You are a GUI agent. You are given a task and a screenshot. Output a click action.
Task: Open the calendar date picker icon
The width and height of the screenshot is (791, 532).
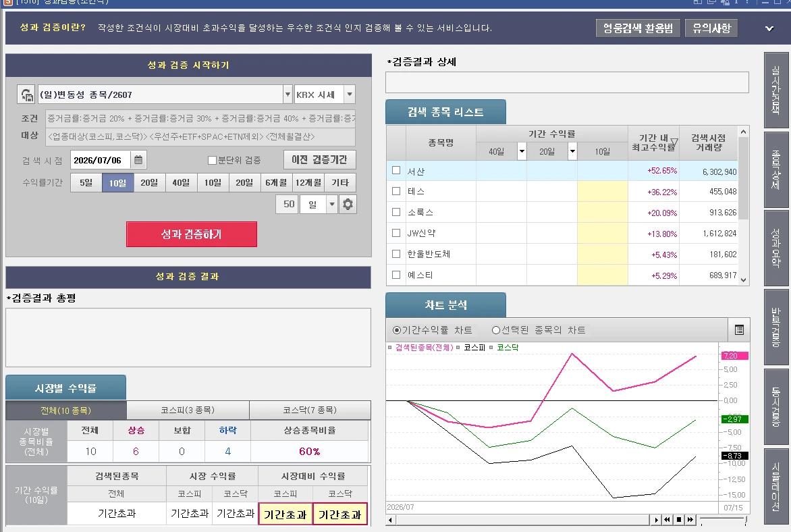point(138,160)
